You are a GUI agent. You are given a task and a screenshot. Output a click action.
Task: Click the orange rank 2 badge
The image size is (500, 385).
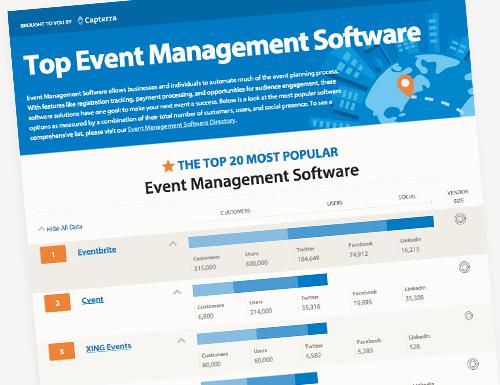click(57, 303)
